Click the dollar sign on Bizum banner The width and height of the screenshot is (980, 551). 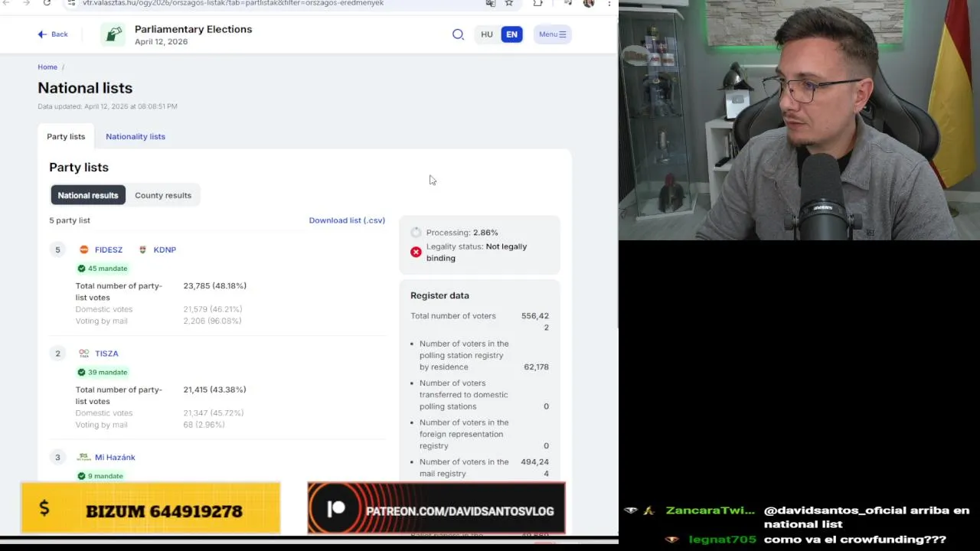click(x=44, y=508)
